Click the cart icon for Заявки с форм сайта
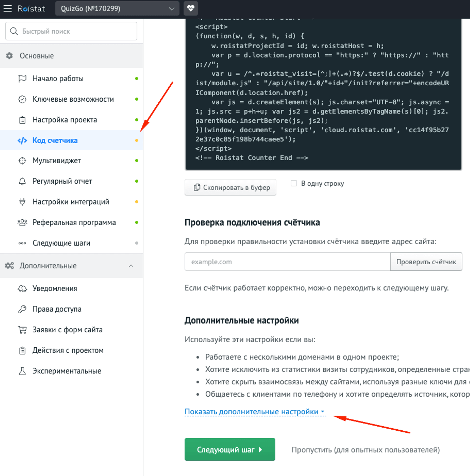This screenshot has height=476, width=470. [22, 330]
